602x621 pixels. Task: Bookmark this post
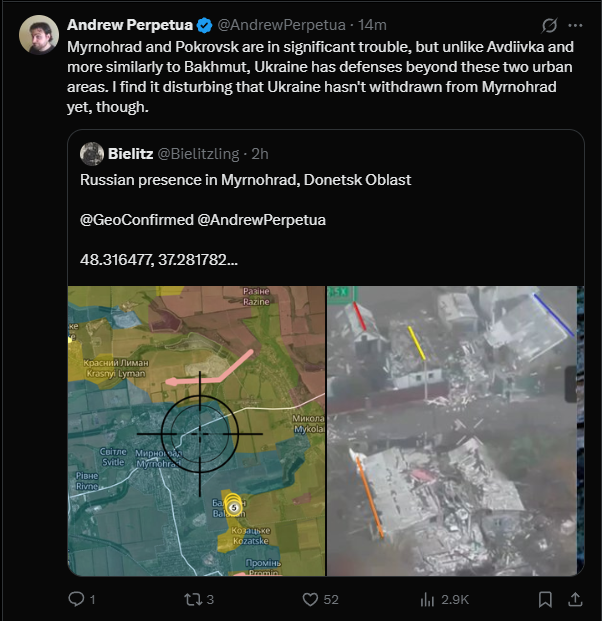pyautogui.click(x=545, y=599)
